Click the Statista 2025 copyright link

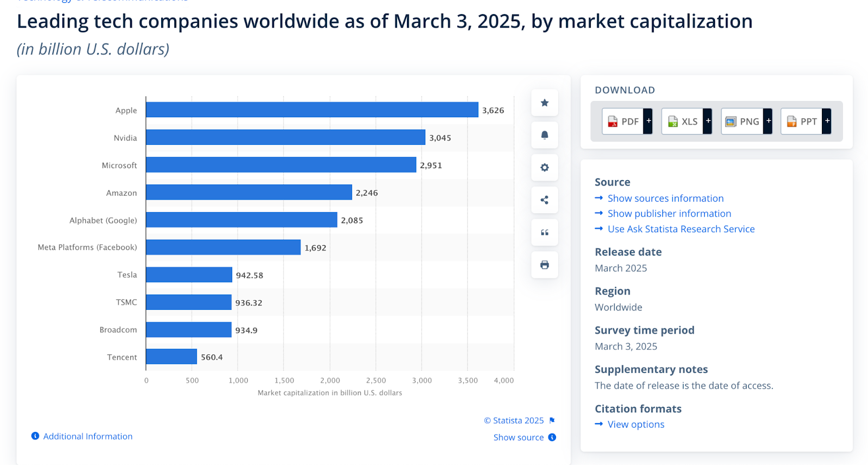tap(514, 421)
